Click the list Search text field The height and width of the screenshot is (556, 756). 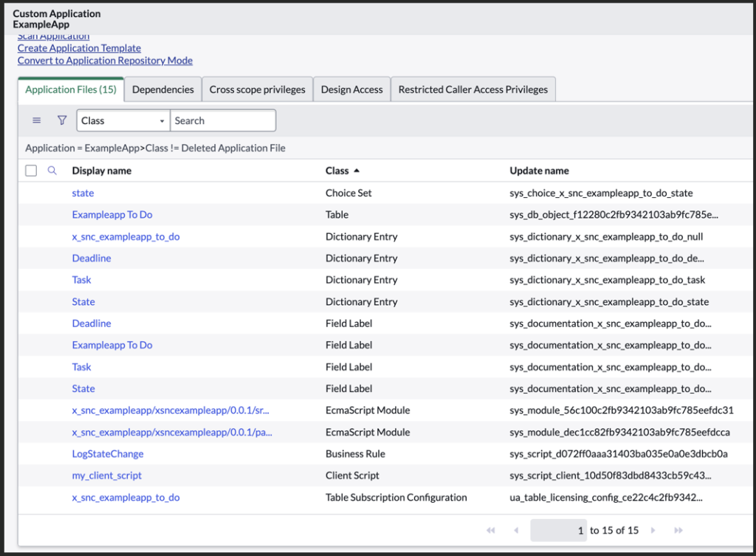(x=223, y=120)
